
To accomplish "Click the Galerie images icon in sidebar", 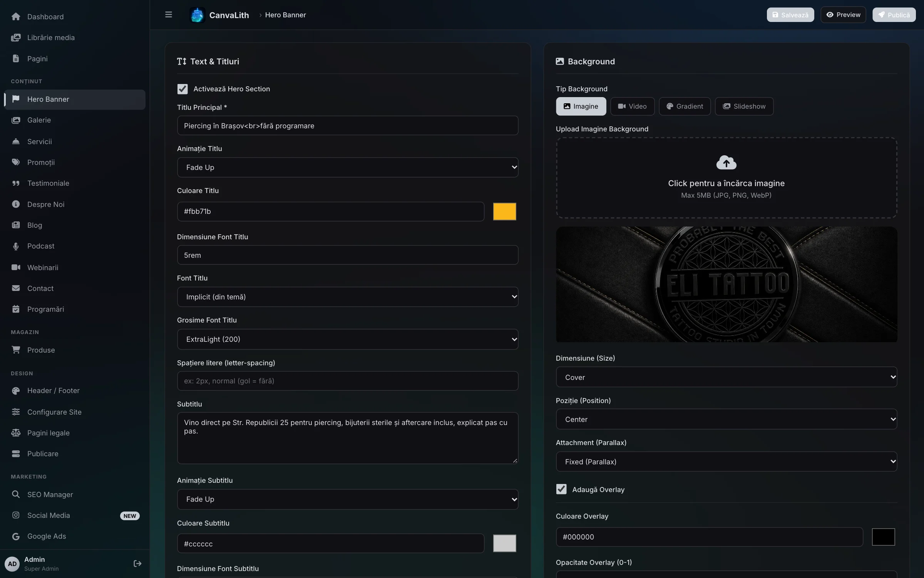I will click(16, 120).
